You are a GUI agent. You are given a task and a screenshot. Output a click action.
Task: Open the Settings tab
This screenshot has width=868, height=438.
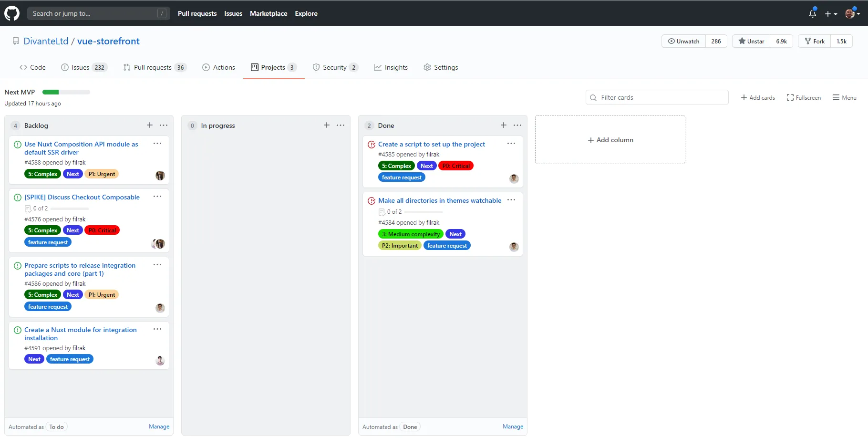(441, 67)
